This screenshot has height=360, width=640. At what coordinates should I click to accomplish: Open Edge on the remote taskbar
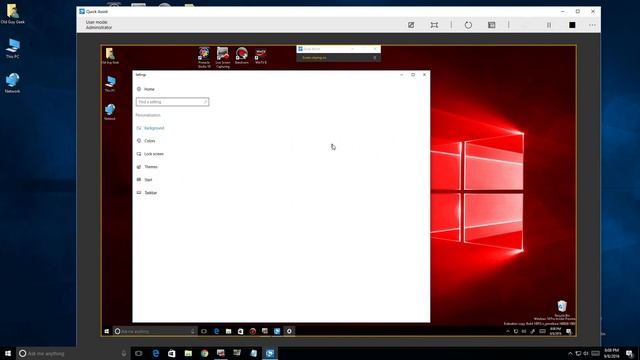(x=216, y=331)
